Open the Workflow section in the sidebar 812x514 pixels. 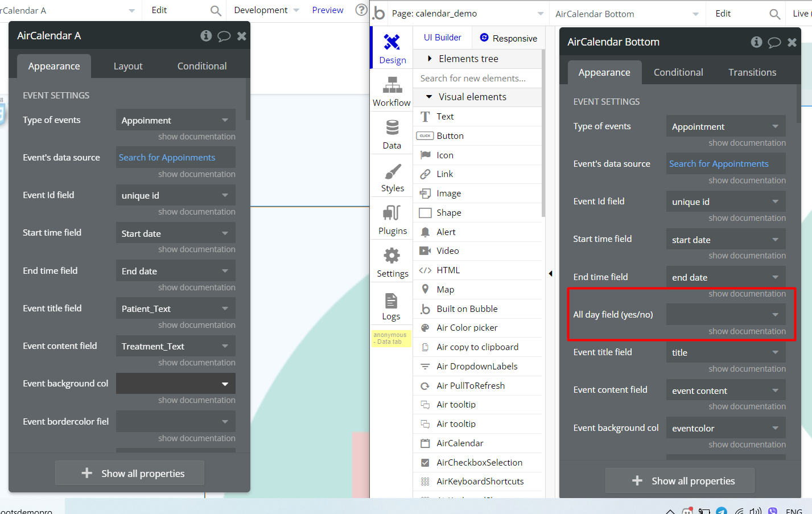point(391,91)
